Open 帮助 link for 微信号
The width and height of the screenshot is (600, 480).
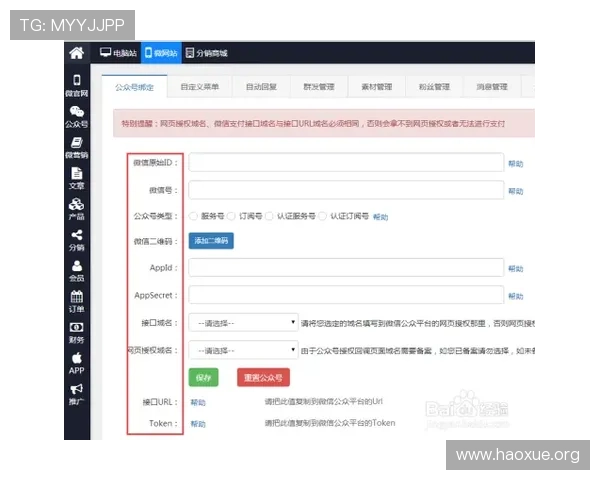[x=515, y=191]
